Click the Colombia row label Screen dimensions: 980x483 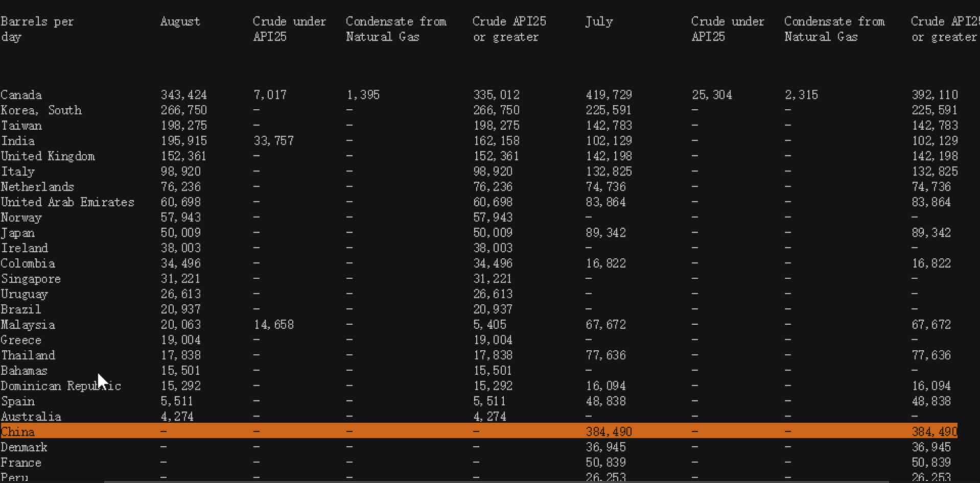pyautogui.click(x=28, y=263)
